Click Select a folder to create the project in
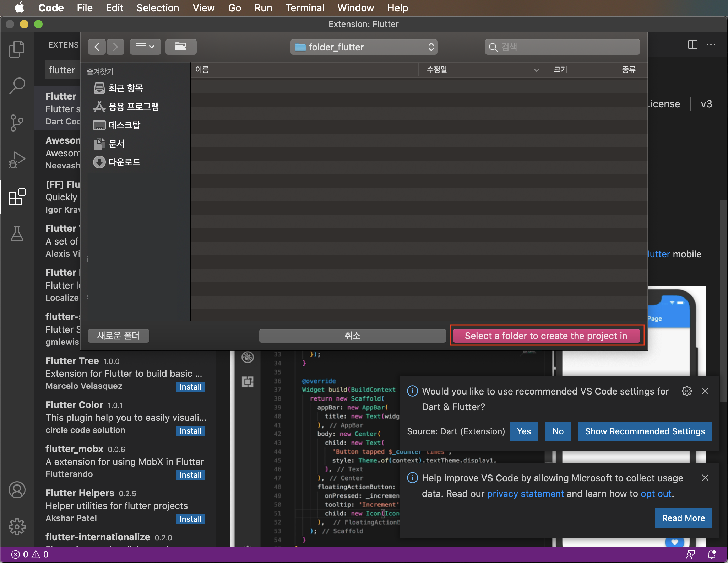728x563 pixels. tap(546, 336)
